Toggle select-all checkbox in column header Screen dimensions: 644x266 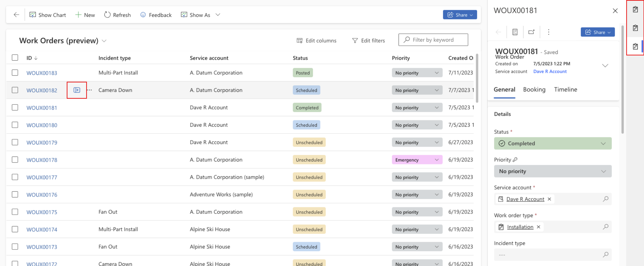pos(15,57)
